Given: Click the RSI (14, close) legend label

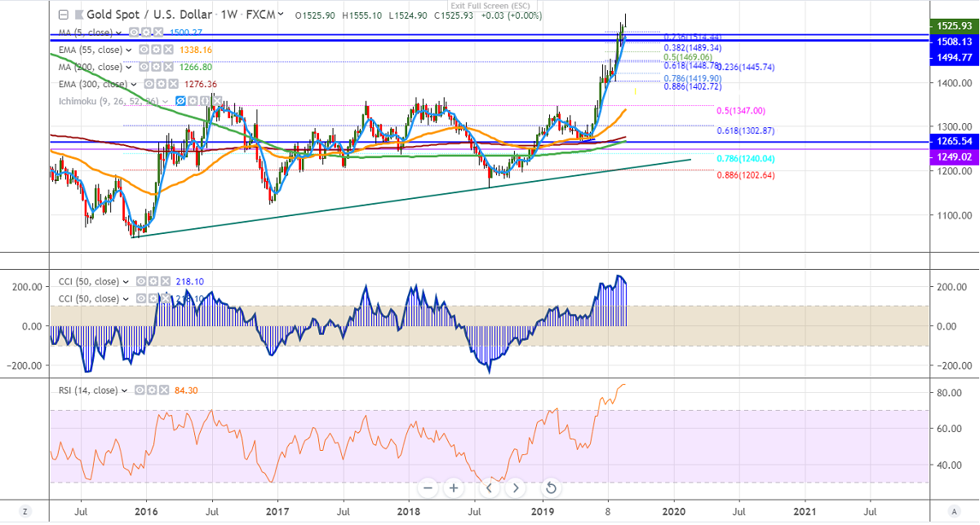Looking at the screenshot, I should 88,390.
